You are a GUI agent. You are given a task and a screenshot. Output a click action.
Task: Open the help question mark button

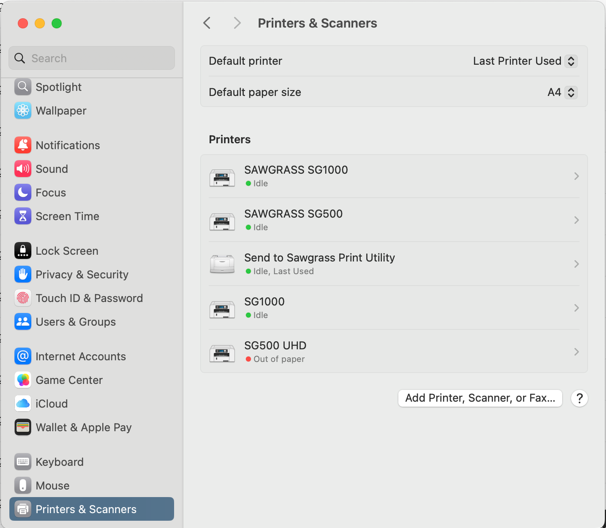click(x=579, y=398)
